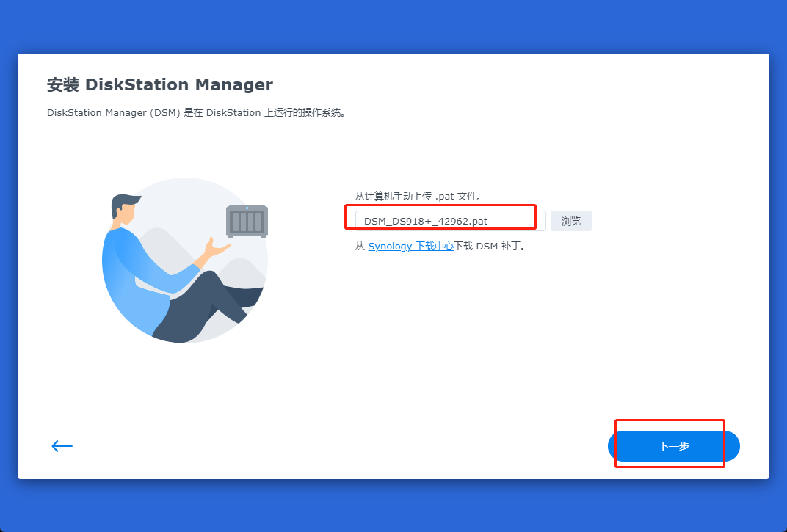Click the back arrow icon
Viewport: 787px width, 532px height.
[x=62, y=445]
